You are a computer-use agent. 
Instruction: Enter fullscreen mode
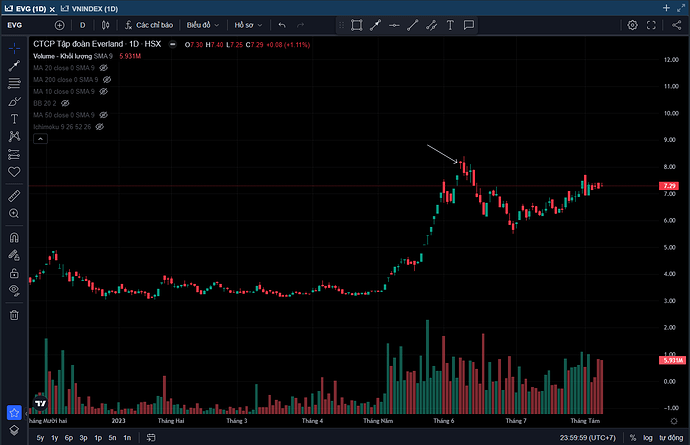(x=651, y=25)
